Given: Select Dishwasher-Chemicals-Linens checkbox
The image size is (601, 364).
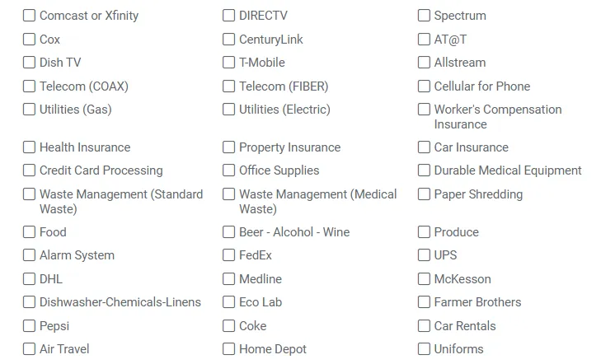Looking at the screenshot, I should click(30, 302).
